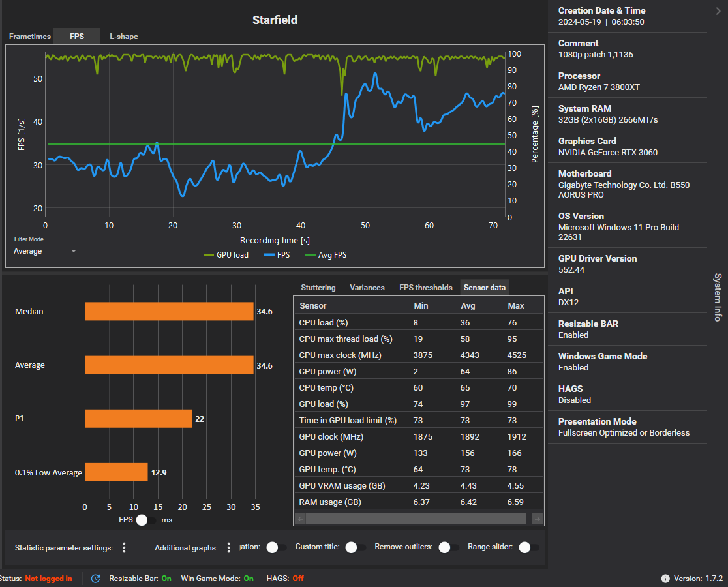This screenshot has width=728, height=587.
Task: Open Statistic parameter settings three-dot menu
Action: point(124,548)
